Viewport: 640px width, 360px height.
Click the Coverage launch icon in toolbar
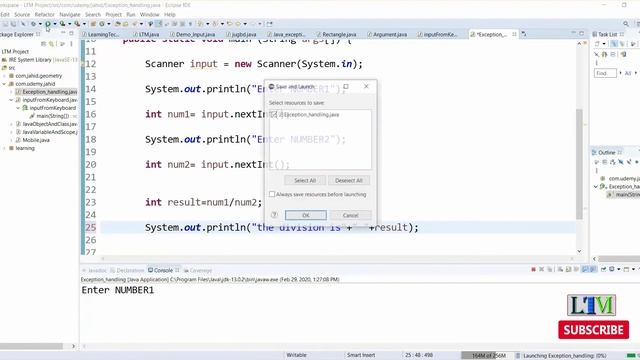(x=62, y=24)
